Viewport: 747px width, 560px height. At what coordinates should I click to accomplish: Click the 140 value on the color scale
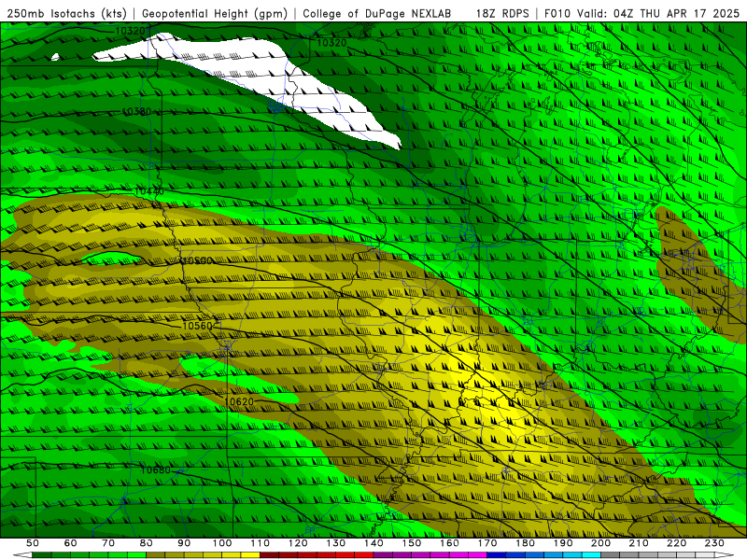374,543
